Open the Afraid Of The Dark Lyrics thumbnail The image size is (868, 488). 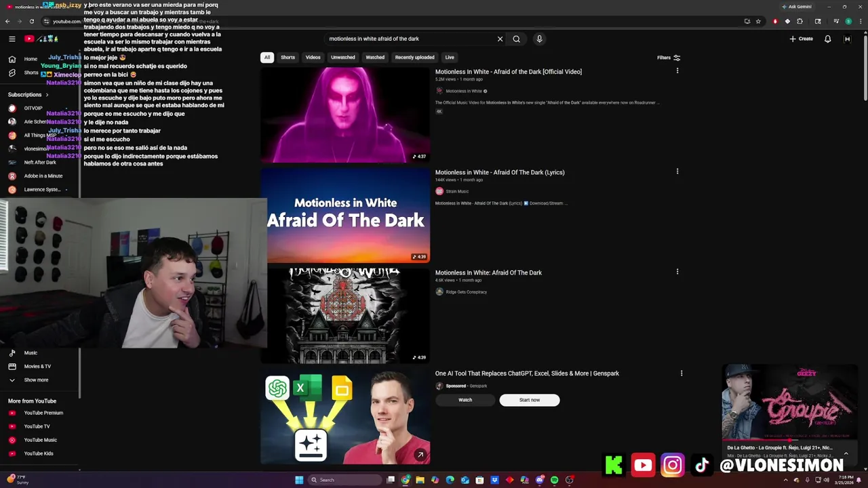(345, 216)
